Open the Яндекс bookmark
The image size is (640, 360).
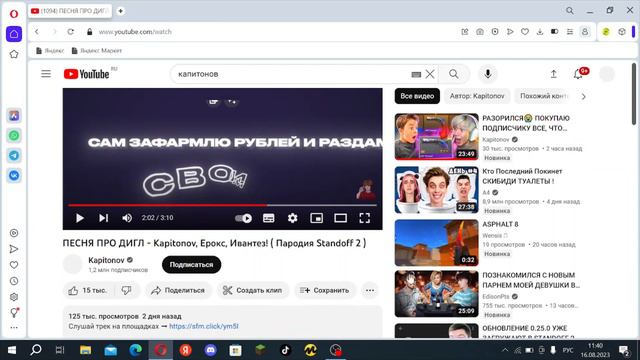point(50,51)
